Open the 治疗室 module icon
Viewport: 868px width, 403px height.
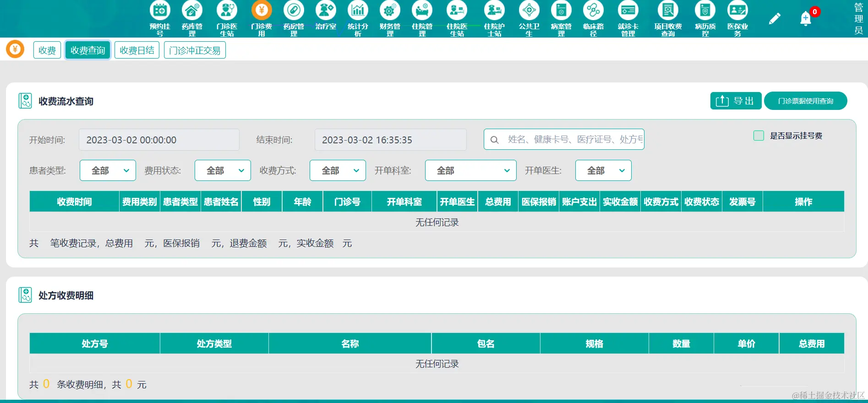326,10
